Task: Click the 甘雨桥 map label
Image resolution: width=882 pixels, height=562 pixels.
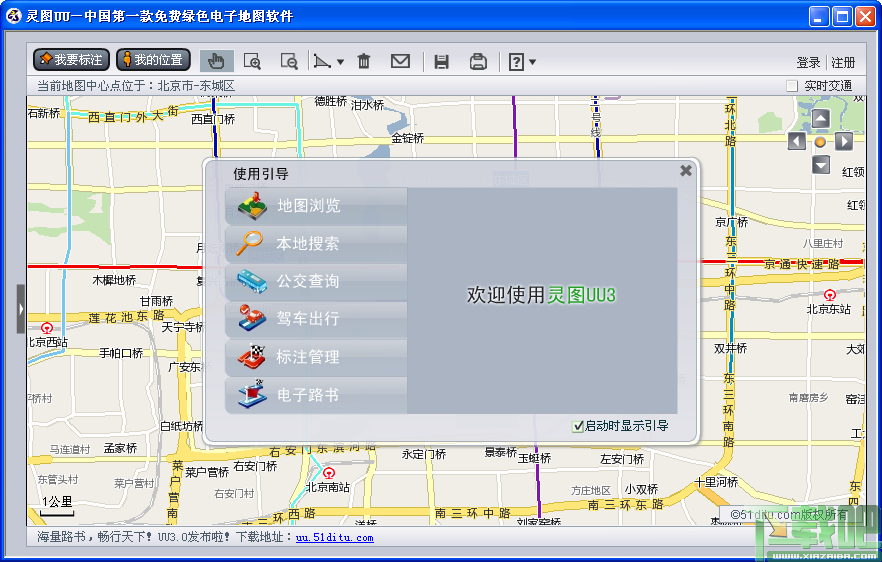Action: click(156, 302)
